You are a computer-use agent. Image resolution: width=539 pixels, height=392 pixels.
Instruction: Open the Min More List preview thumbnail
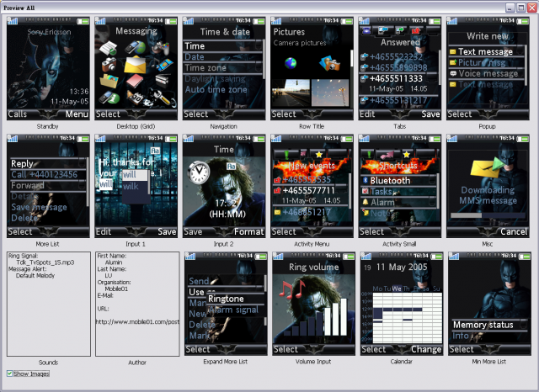pyautogui.click(x=490, y=304)
